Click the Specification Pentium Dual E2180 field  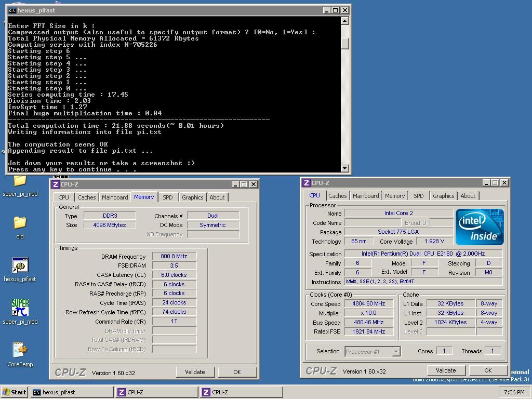click(x=423, y=254)
